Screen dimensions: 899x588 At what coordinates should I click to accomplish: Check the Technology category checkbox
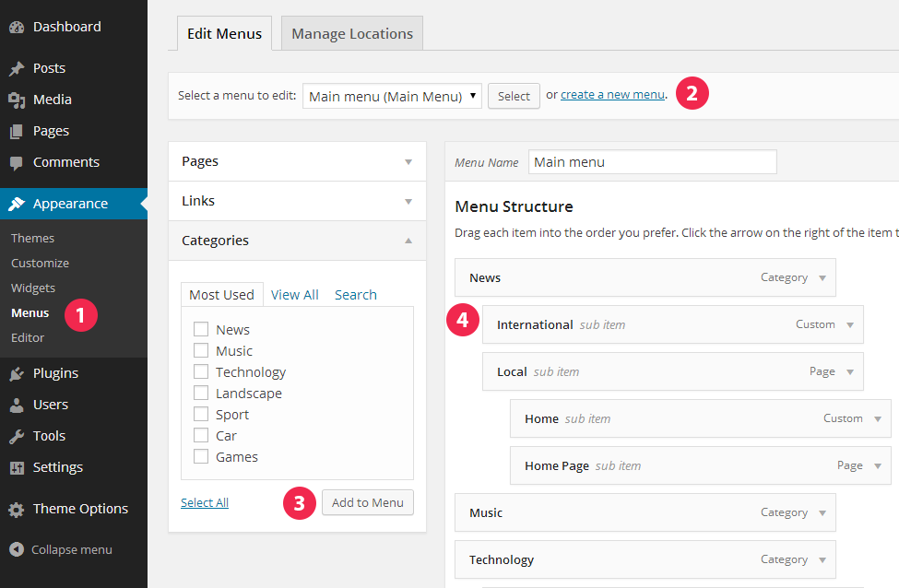tap(201, 372)
